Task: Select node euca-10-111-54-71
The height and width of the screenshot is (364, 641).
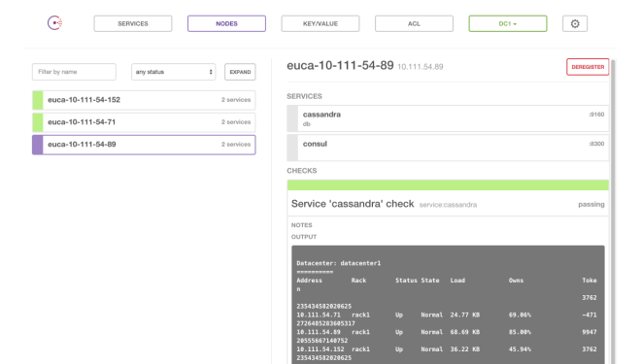Action: (144, 122)
